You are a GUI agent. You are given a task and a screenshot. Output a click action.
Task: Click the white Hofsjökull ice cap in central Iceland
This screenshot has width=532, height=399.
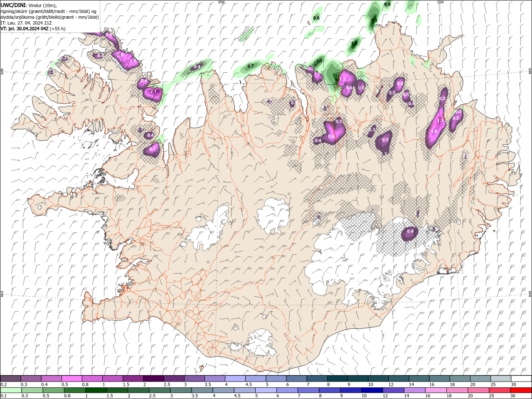point(273,215)
